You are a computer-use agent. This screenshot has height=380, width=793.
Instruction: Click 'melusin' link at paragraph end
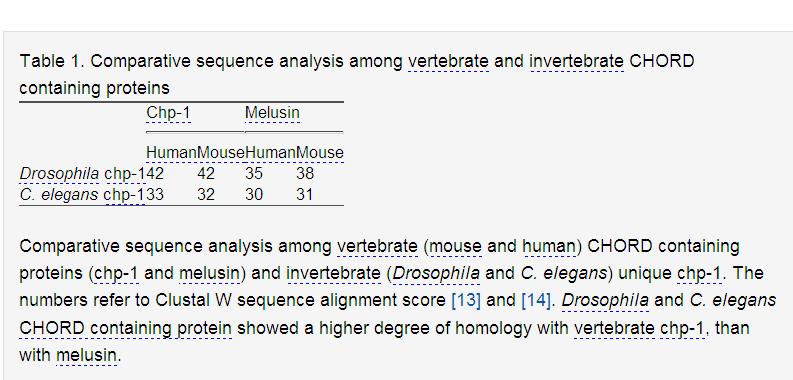[86, 355]
